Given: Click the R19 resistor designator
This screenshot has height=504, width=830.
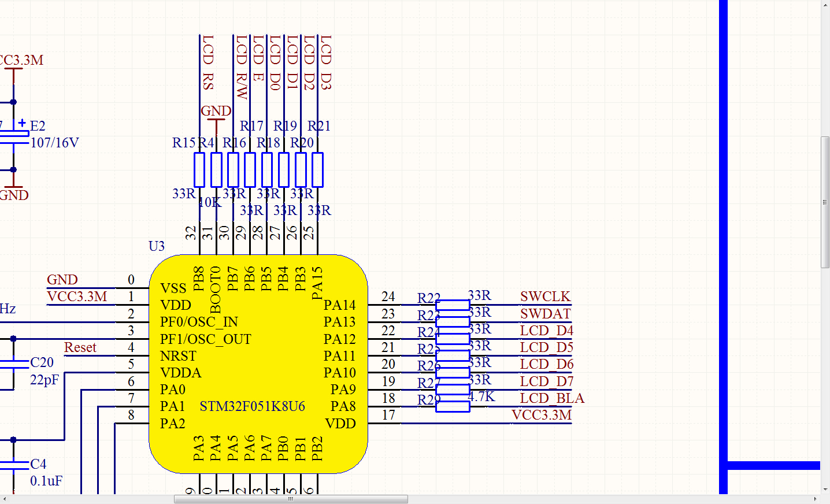Looking at the screenshot, I should pos(285,126).
